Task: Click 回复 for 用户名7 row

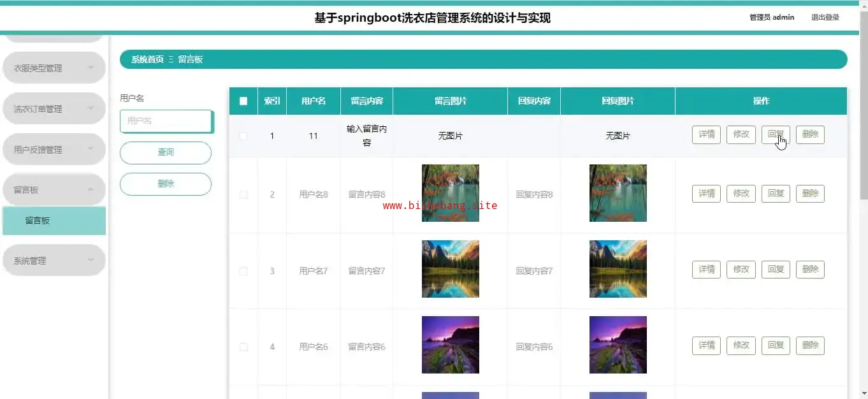Action: click(776, 270)
